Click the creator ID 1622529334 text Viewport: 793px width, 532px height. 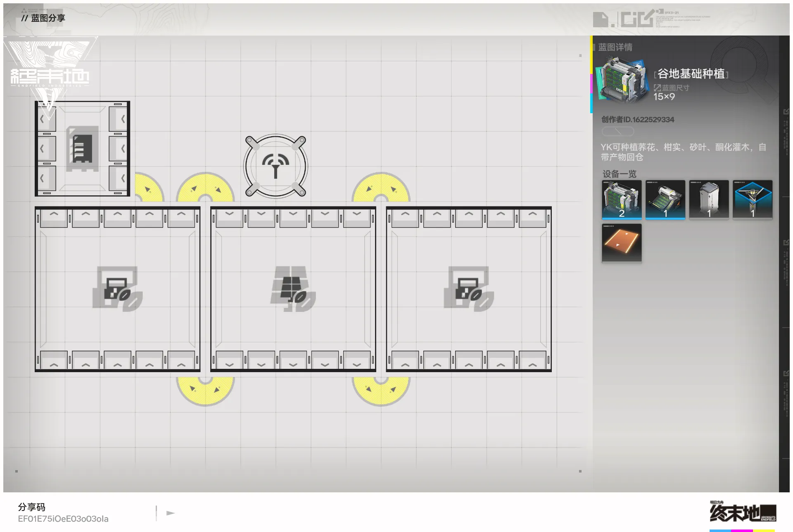[x=638, y=119]
